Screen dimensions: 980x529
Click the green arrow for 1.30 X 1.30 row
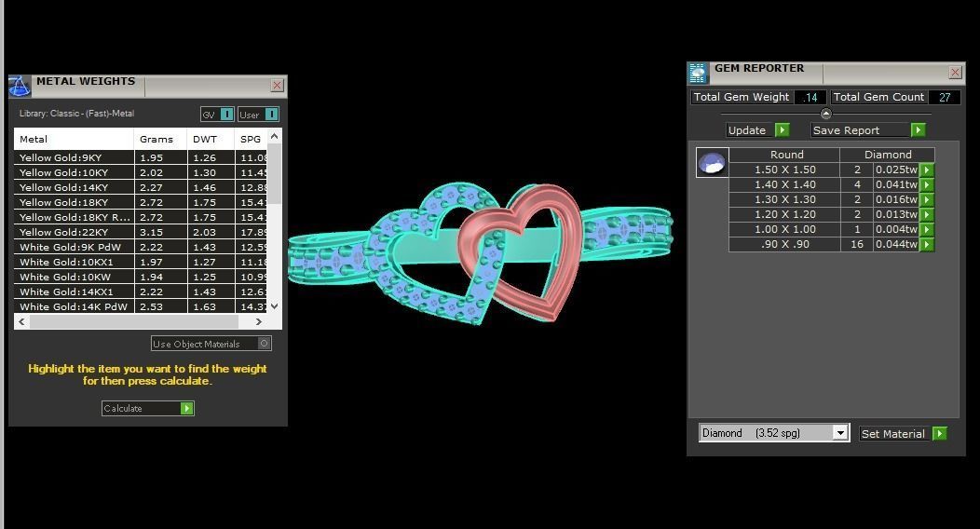(928, 200)
